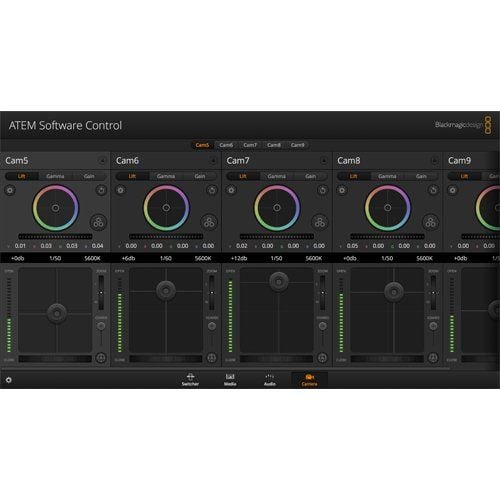Open ATEM settings gear at bottom left
This screenshot has height=500, width=500.
click(9, 380)
